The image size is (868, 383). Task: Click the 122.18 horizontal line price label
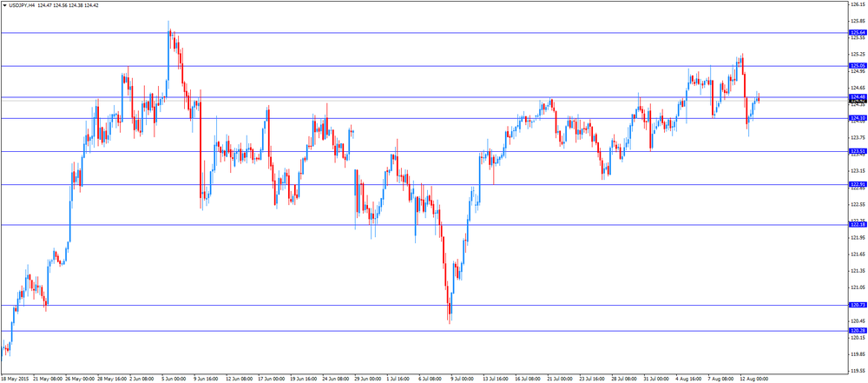pos(858,224)
